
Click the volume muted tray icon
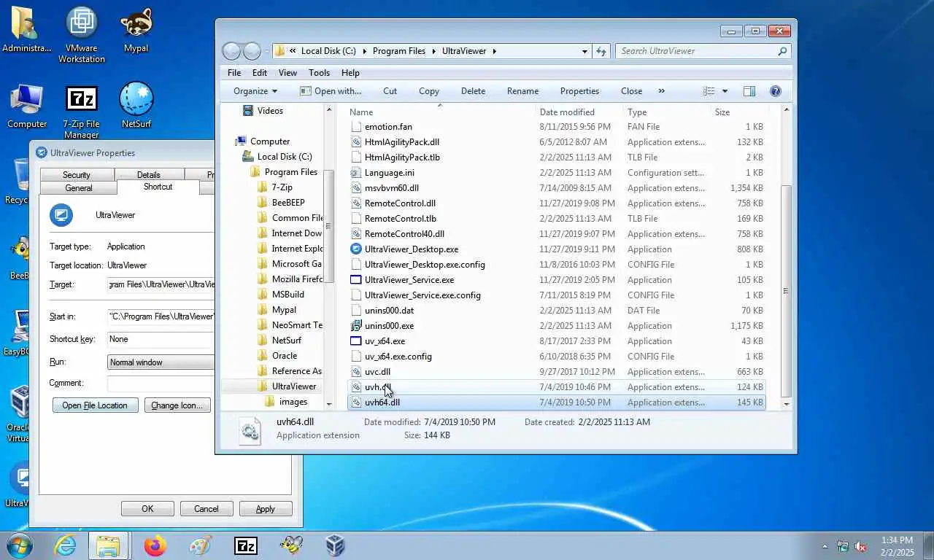(x=861, y=546)
